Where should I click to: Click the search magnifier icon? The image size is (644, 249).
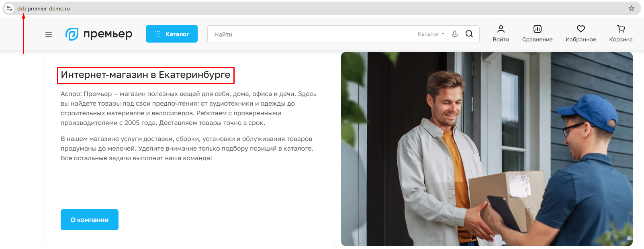click(469, 34)
